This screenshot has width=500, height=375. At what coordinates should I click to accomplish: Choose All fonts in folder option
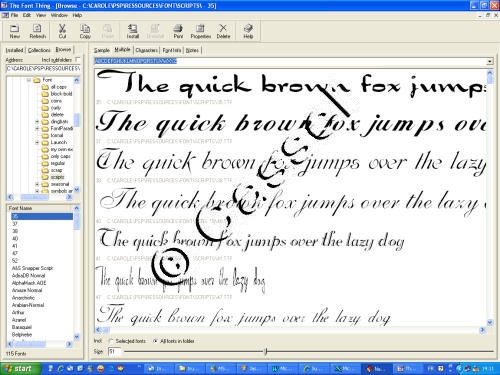coord(155,341)
